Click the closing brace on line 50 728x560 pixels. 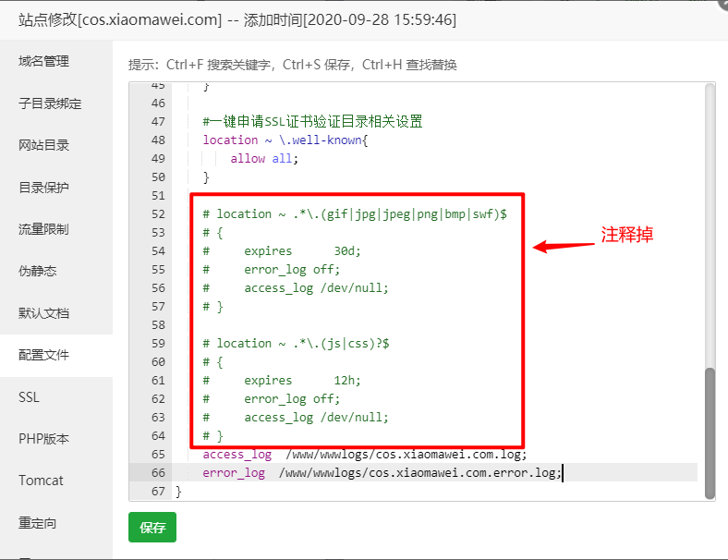tap(206, 177)
